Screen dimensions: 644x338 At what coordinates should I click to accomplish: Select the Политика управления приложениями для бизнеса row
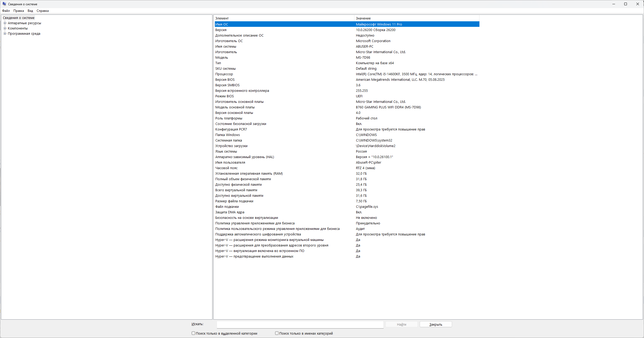(347, 223)
